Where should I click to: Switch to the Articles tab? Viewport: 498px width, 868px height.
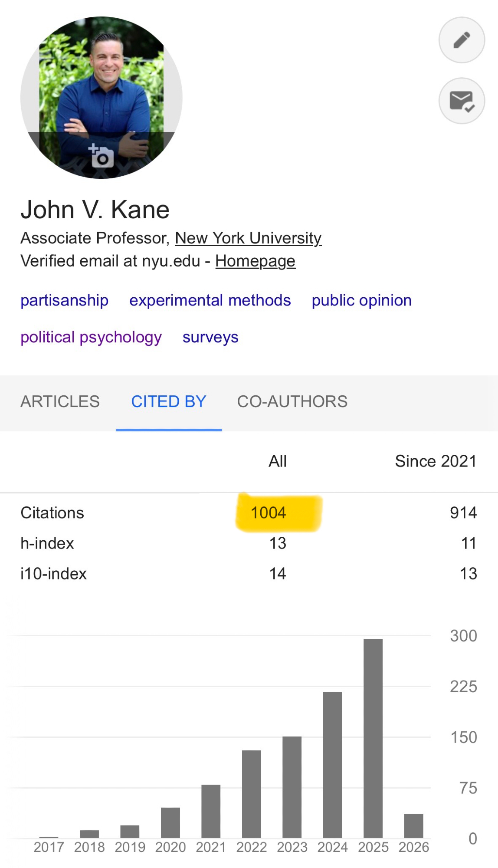coord(60,402)
